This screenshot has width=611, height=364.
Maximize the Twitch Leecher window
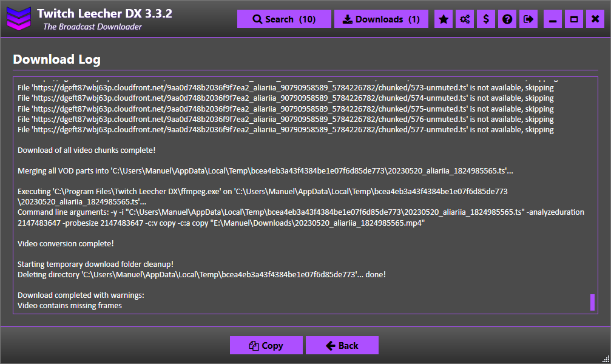pyautogui.click(x=573, y=18)
